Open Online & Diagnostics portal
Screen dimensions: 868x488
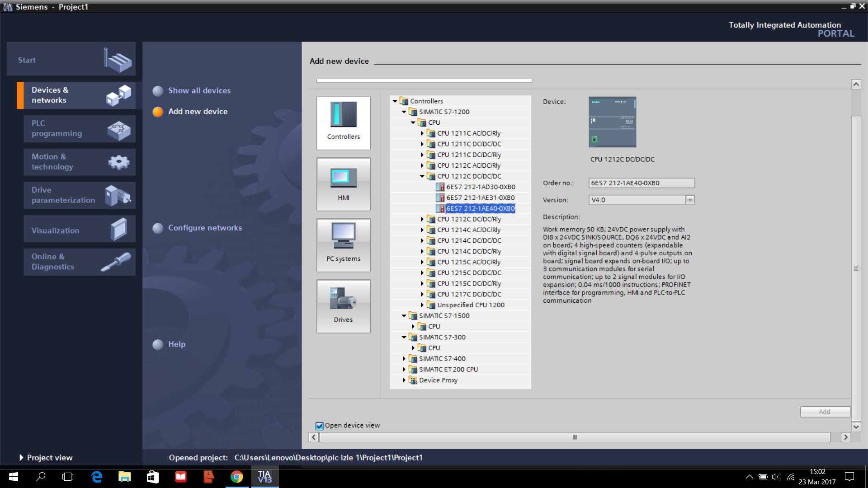pos(80,262)
